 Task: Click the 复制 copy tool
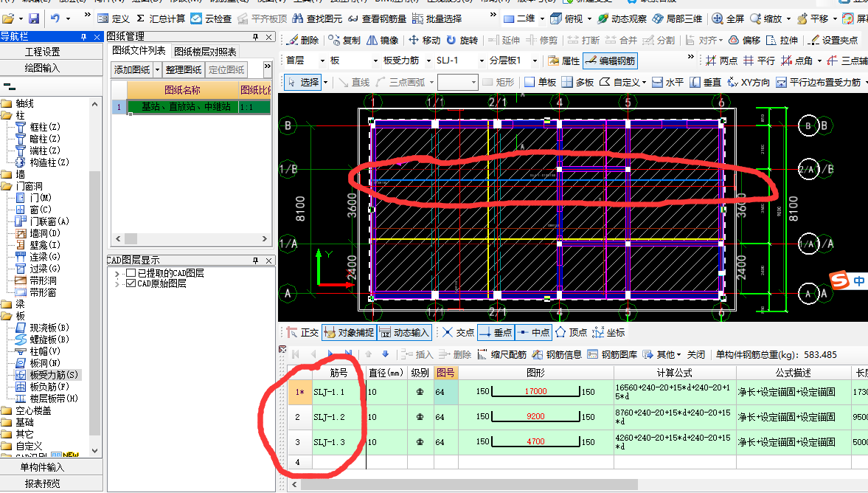point(344,40)
